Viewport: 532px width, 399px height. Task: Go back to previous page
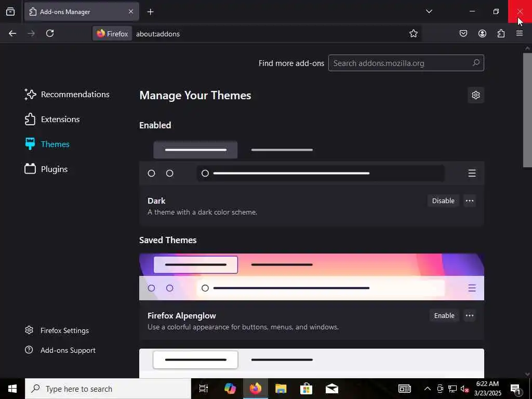(12, 33)
